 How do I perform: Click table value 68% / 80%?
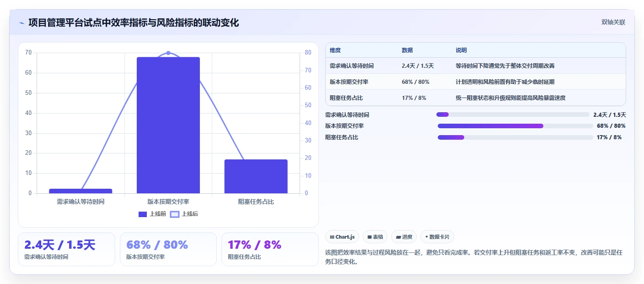[415, 82]
